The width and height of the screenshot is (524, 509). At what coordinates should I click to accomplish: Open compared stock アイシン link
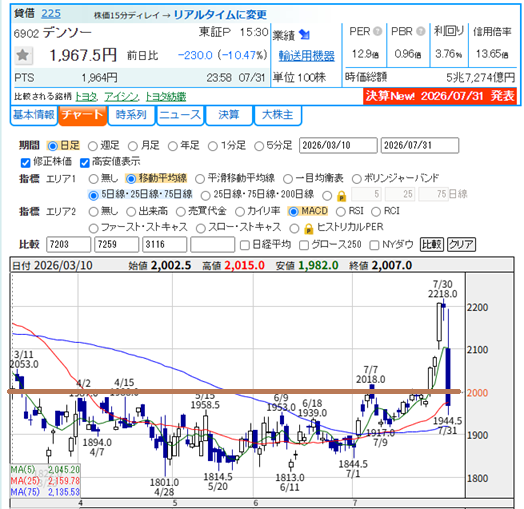121,97
